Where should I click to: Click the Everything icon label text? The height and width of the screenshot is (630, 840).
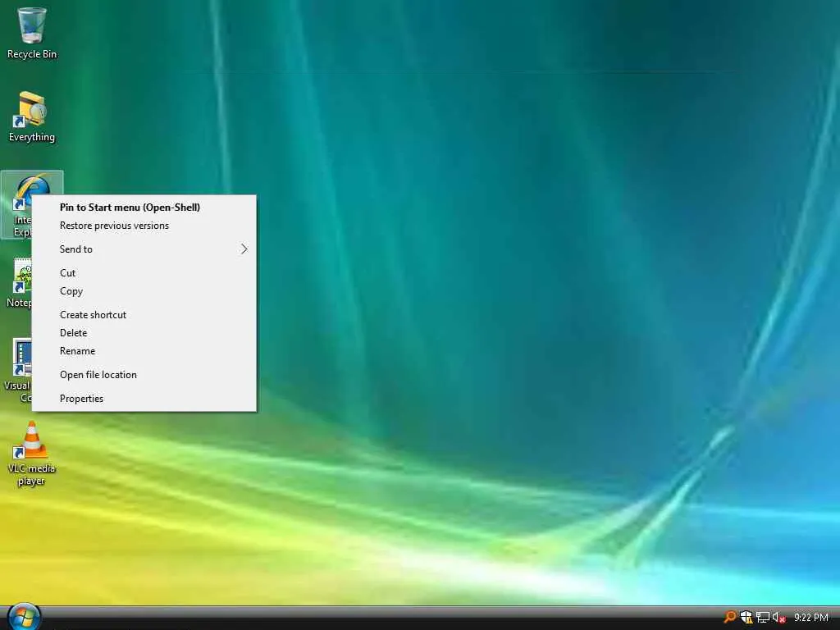click(32, 137)
